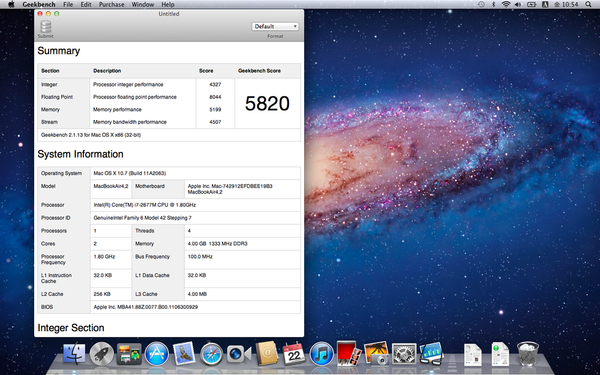Image resolution: width=600 pixels, height=375 pixels.
Task: Open Spotlight search magnifier
Action: (x=589, y=4)
